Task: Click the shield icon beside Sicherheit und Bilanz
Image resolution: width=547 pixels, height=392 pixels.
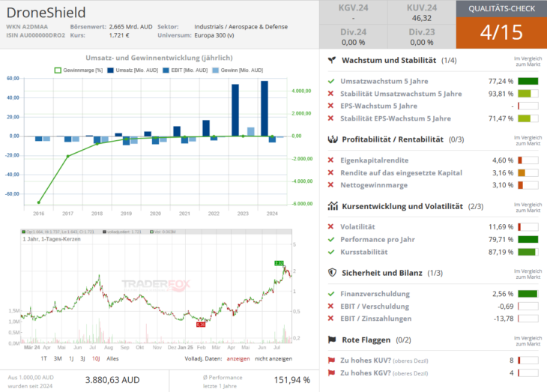Action: 332,273
